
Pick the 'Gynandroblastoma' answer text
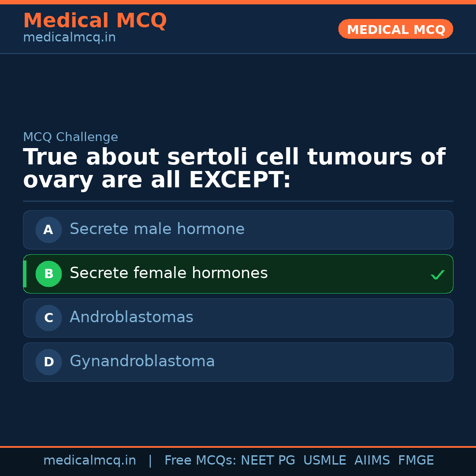click(x=142, y=361)
